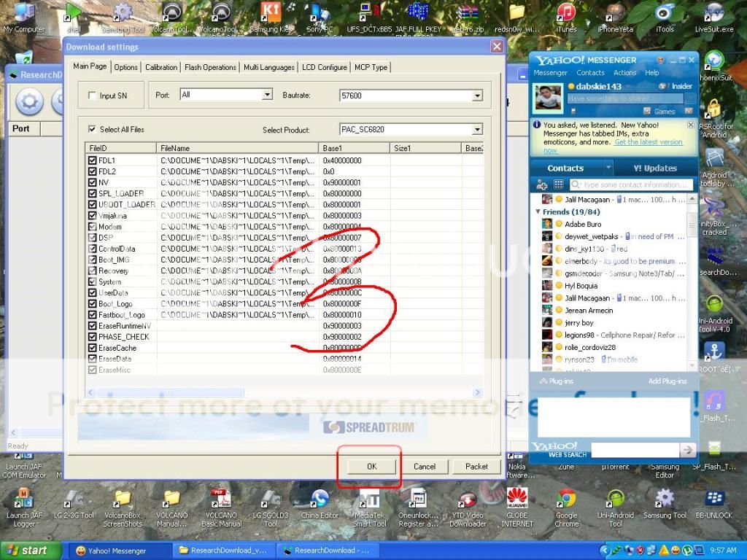Expand the Baudrate 57600 dropdown
Image resolution: width=747 pixels, height=560 pixels.
click(477, 96)
